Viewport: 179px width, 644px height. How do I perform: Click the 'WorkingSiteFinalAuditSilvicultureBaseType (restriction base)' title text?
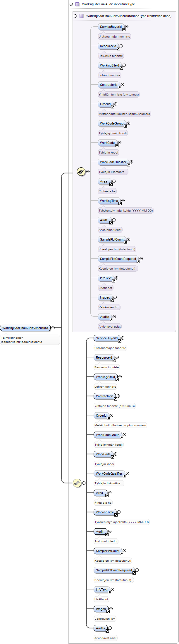129,16
